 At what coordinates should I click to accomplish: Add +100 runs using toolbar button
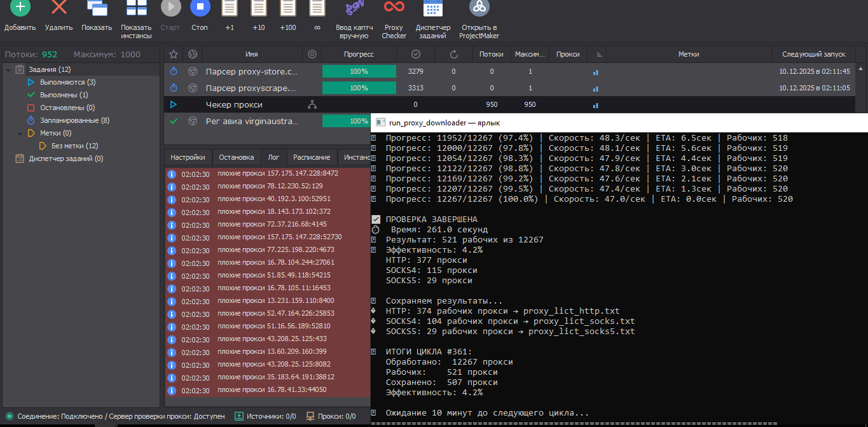288,9
